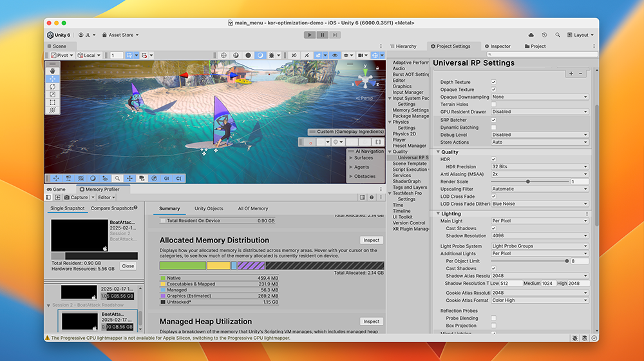Viewport: 644px width, 361px height.
Task: Open Light Probe System dropdown
Action: 540,246
